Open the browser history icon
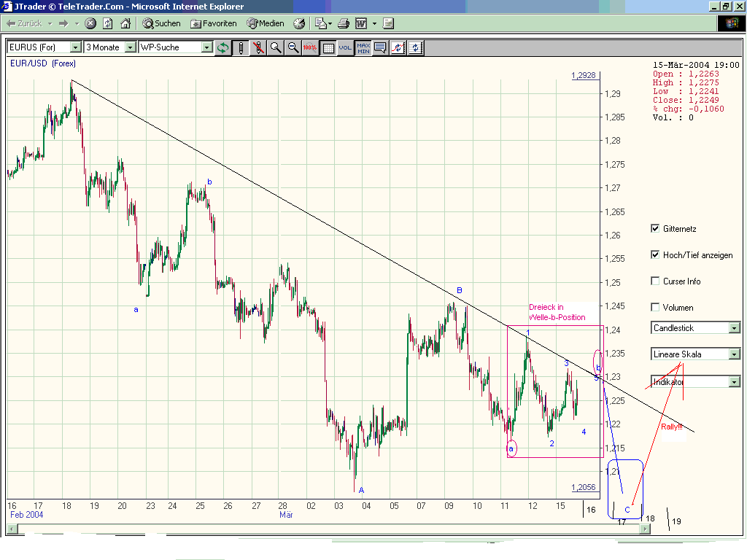This screenshot has width=747, height=560. click(x=299, y=23)
